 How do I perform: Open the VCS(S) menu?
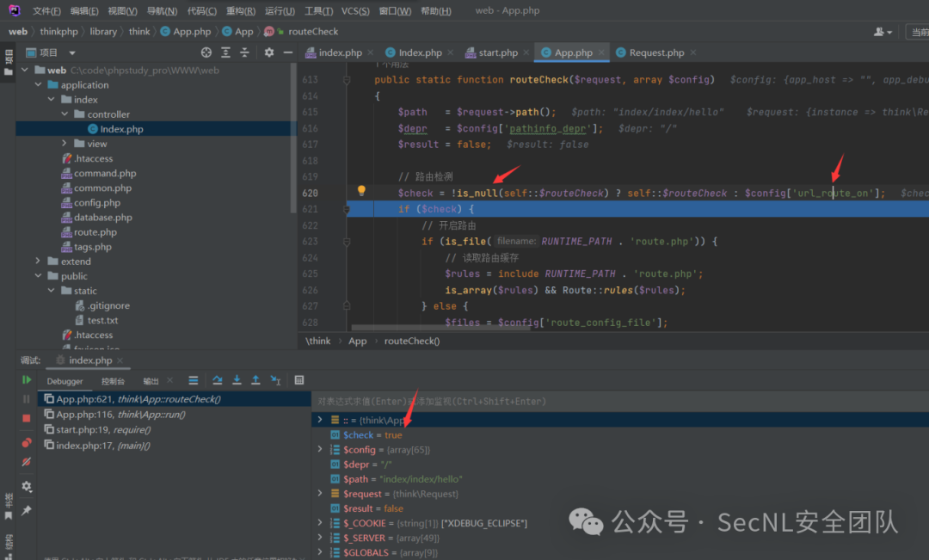[355, 10]
